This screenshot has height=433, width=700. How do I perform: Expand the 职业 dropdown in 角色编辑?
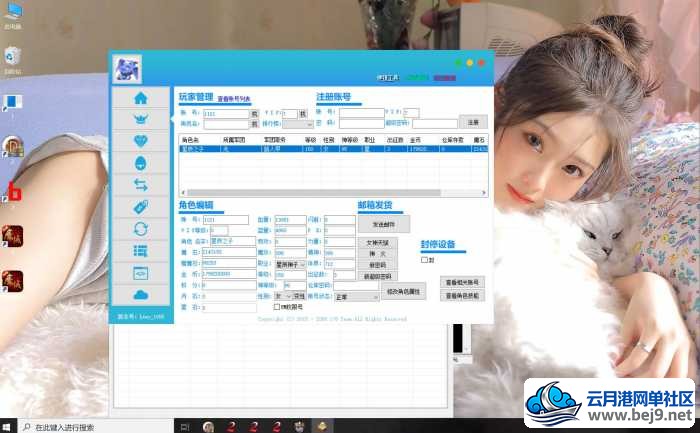click(x=290, y=264)
